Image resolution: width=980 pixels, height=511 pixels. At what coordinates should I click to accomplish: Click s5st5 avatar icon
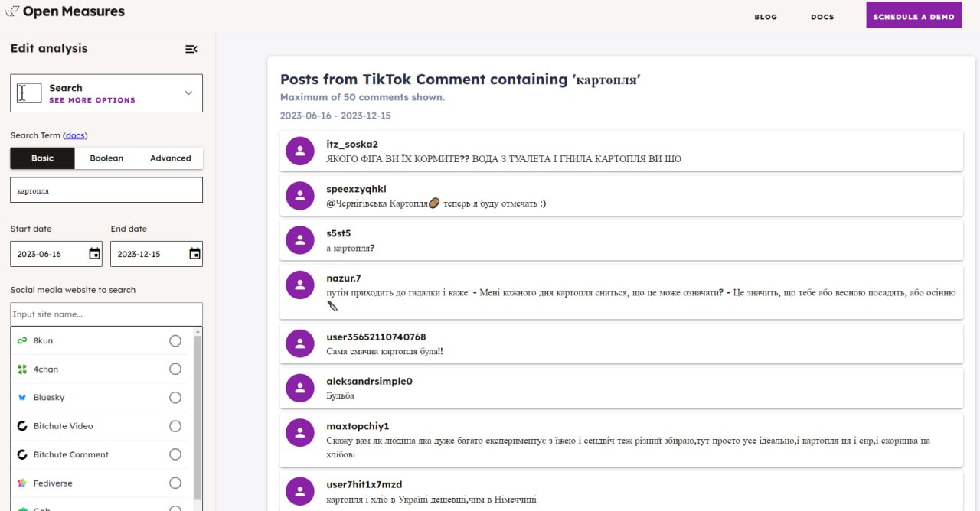(300, 240)
